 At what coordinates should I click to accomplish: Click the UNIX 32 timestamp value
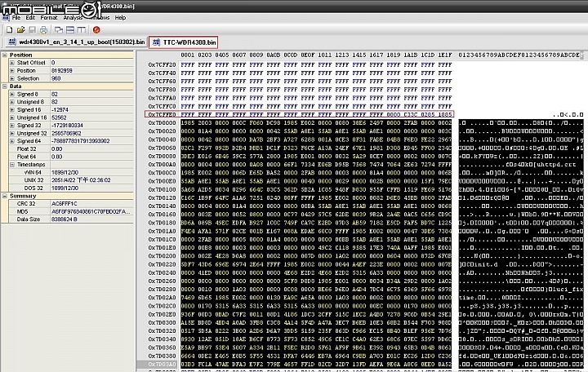pyautogui.click(x=81, y=180)
